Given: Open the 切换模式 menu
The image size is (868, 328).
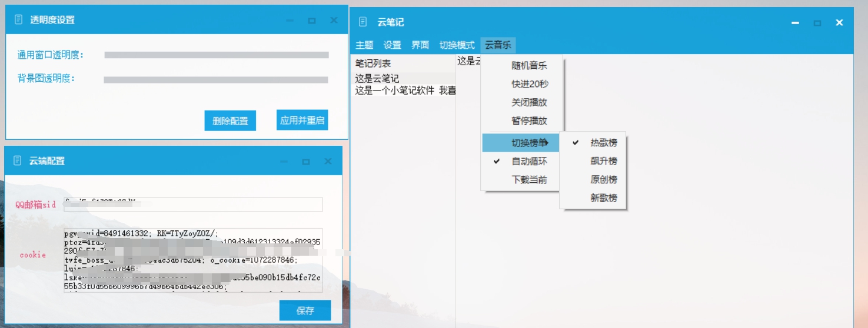Looking at the screenshot, I should coord(457,45).
